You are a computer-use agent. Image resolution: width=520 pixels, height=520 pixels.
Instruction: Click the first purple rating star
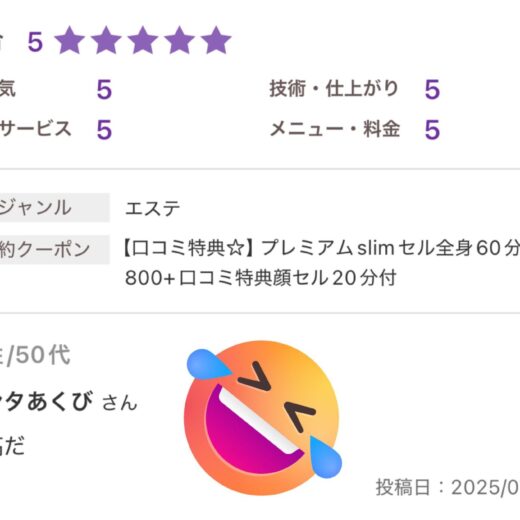(x=70, y=40)
